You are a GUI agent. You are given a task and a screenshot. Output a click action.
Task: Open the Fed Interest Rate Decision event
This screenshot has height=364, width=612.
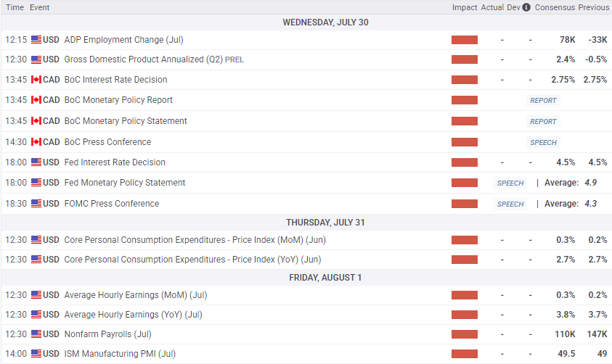115,162
